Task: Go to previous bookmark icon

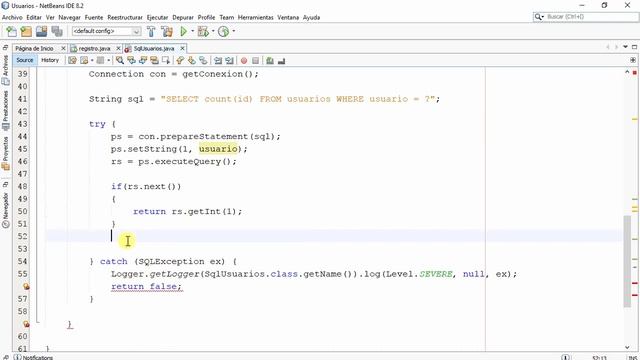Action: click(180, 60)
